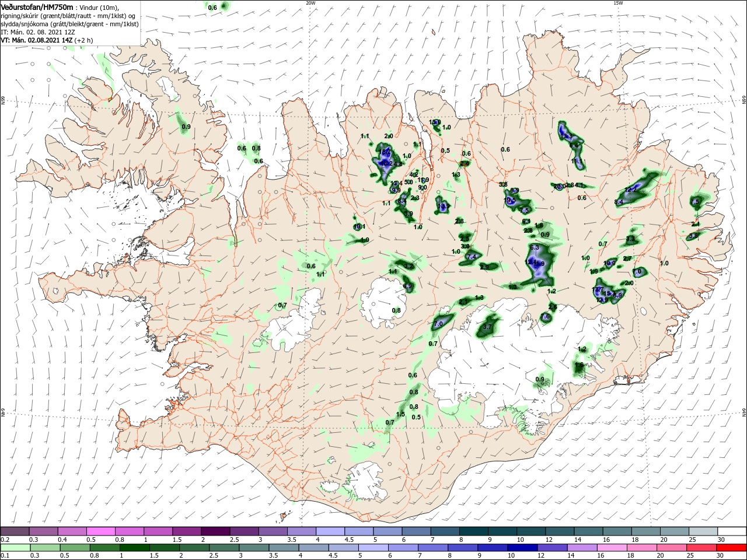Click the 2.1 value near the east coast
Image resolution: width=747 pixels, height=560 pixels.
point(695,224)
